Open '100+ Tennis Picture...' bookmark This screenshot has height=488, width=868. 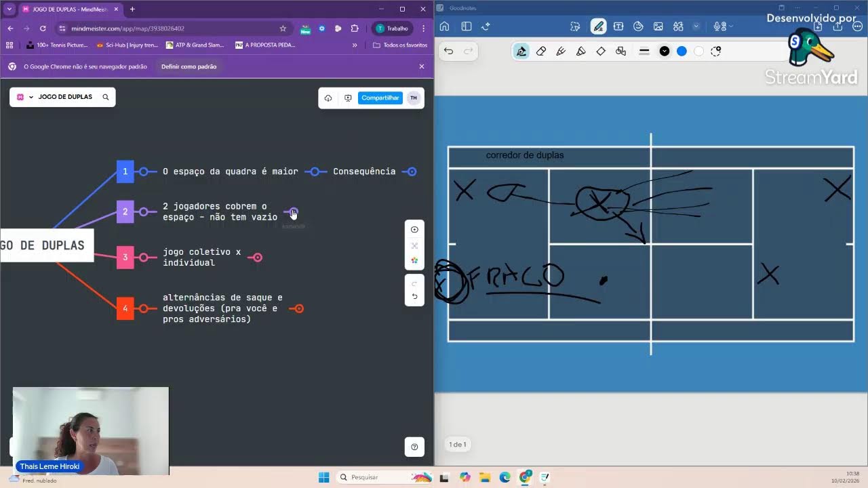[58, 45]
